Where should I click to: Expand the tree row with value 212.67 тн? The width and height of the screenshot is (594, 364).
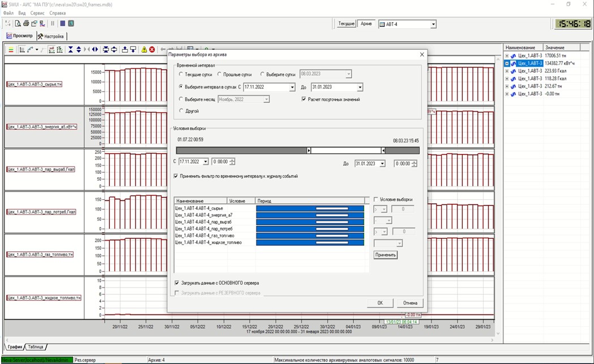[507, 86]
